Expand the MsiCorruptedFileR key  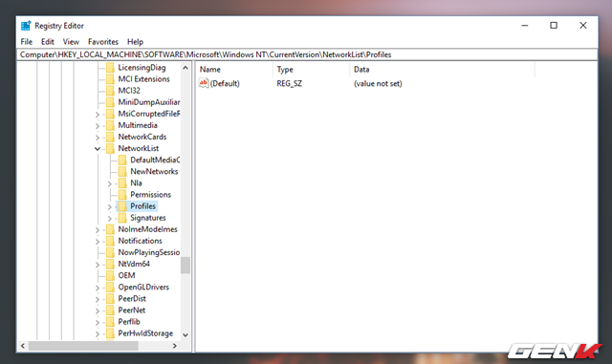(98, 115)
